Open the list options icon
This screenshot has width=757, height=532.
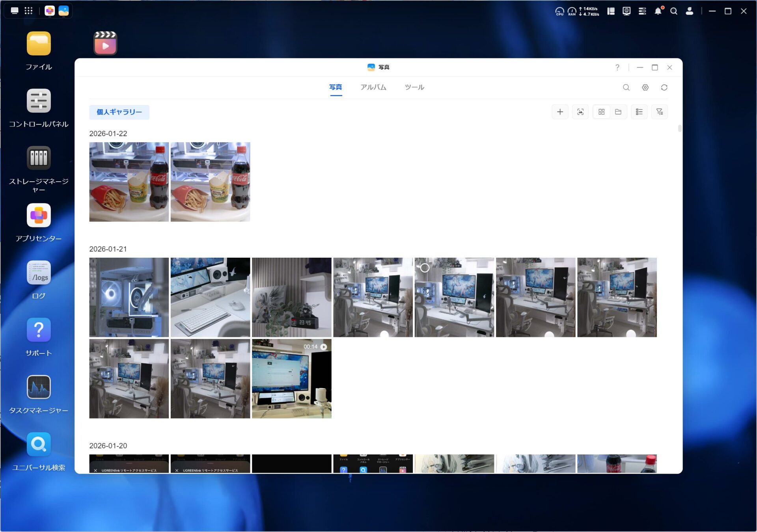click(x=639, y=112)
